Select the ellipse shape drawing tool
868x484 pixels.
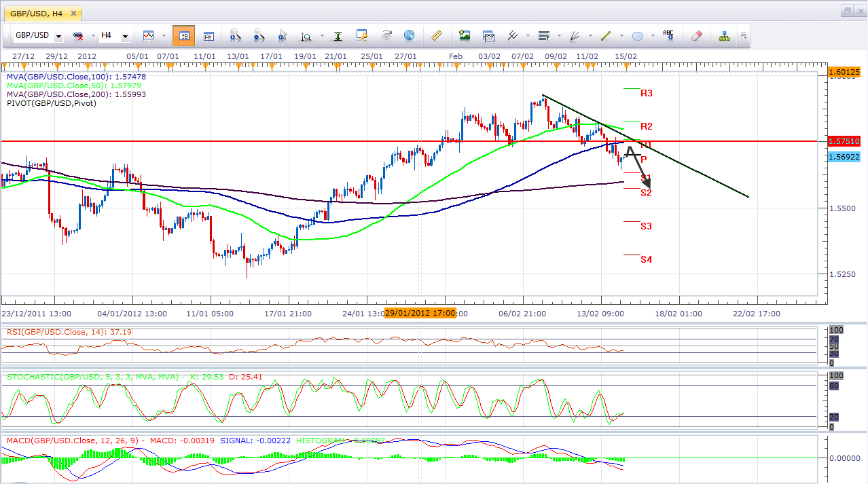tap(638, 35)
